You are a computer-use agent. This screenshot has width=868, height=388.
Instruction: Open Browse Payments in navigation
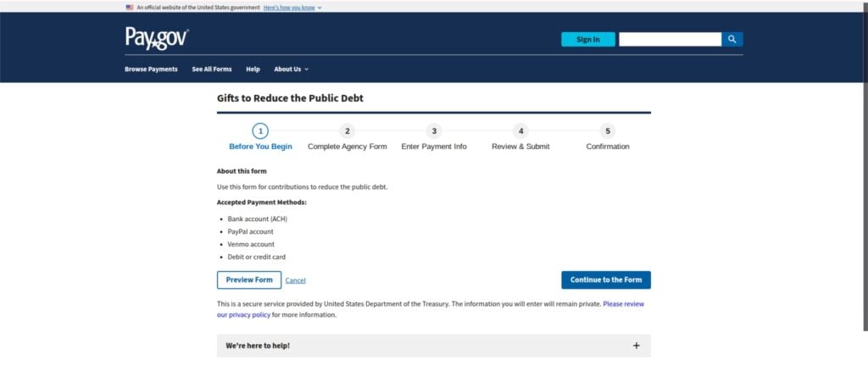click(x=151, y=69)
